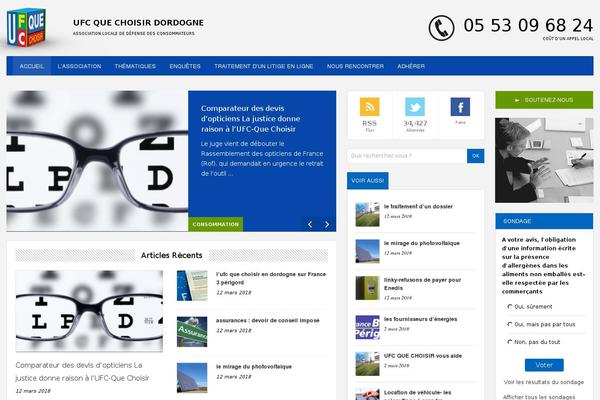
Task: Open sidebar link 'UFC QUE CHOISIR vous aide'
Action: (423, 356)
